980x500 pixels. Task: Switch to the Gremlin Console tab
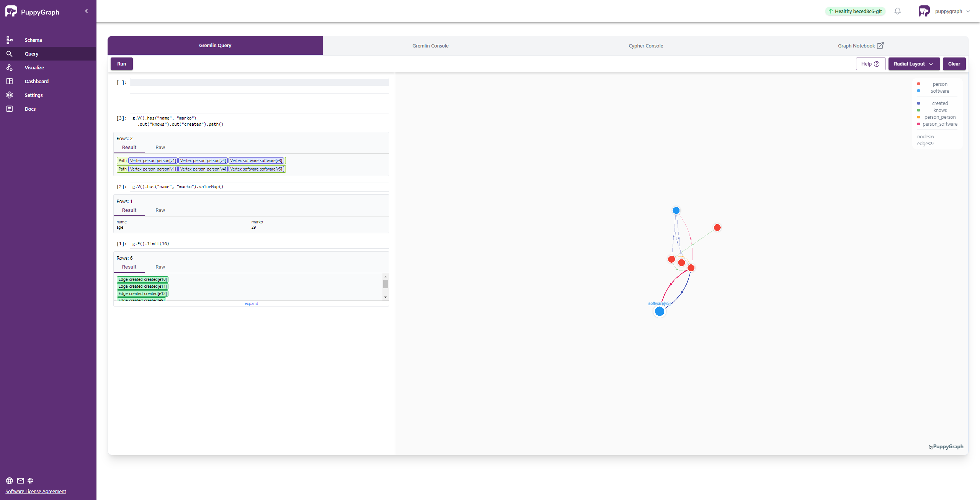[430, 46]
